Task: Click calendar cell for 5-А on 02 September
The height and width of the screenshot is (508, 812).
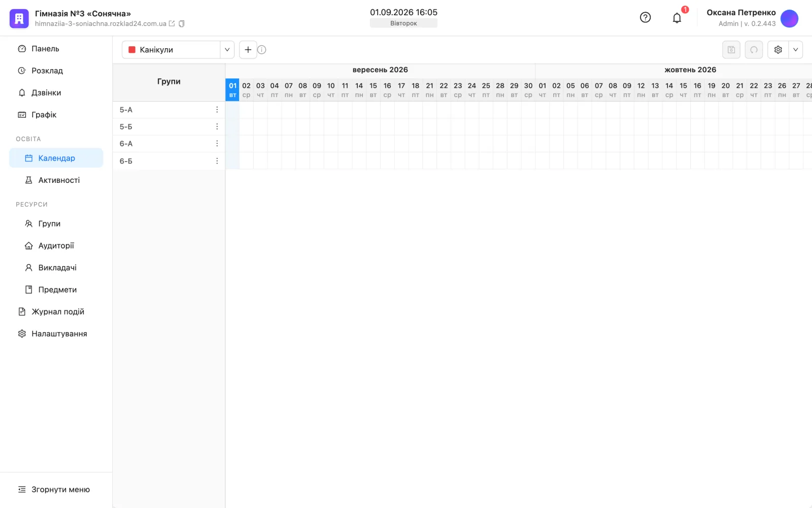Action: (246, 110)
